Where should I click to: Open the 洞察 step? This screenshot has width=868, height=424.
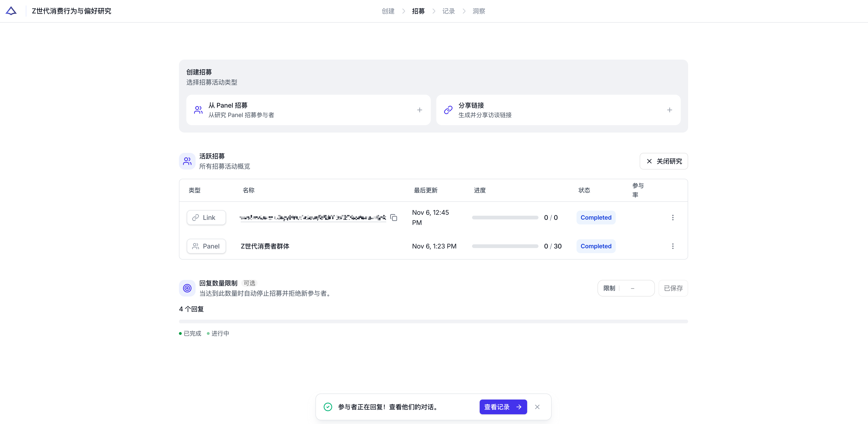479,11
